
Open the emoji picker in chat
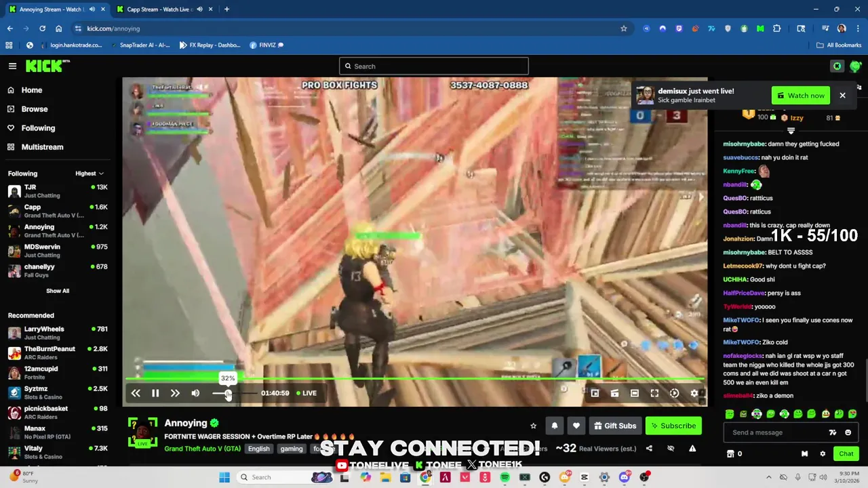tap(848, 432)
